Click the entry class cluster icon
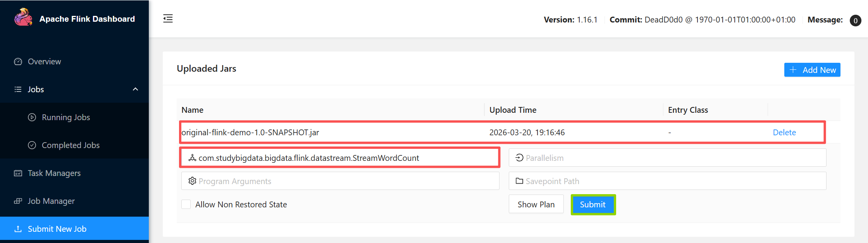The image size is (868, 243). pyautogui.click(x=192, y=158)
